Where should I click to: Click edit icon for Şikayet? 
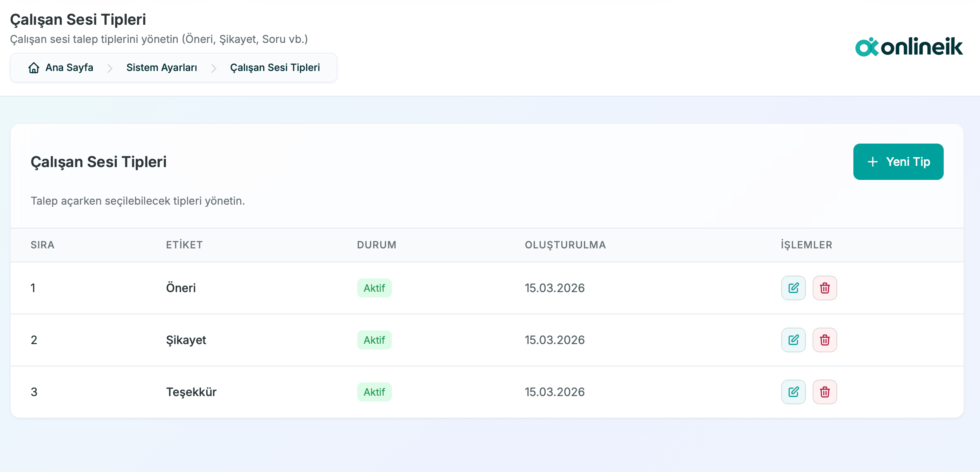click(793, 340)
